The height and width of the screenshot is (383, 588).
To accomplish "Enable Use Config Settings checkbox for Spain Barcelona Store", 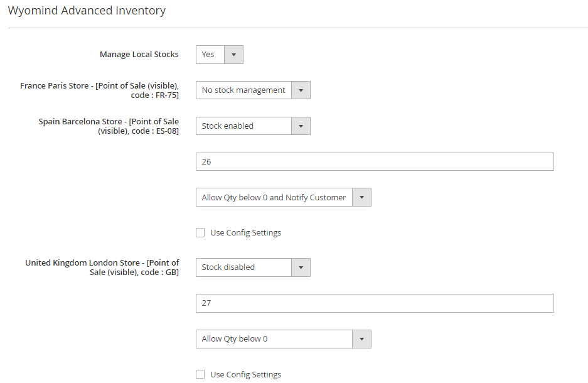I will click(200, 233).
